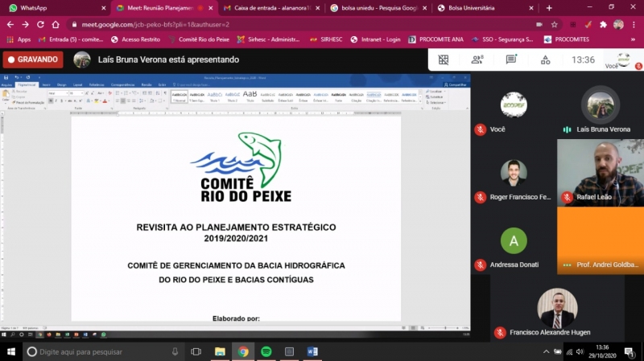The image size is (644, 361).
Task: Toggle underline in shared Word ribbon
Action: pos(61,101)
